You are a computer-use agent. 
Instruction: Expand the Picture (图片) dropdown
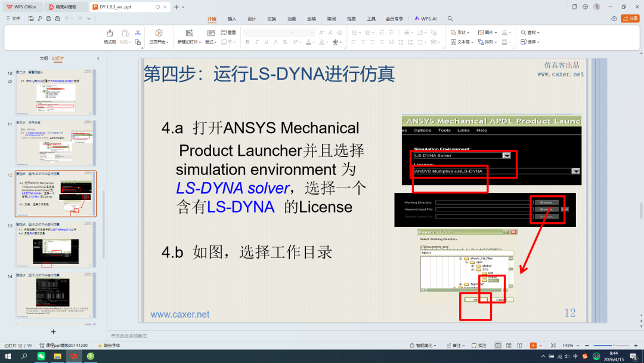click(x=488, y=32)
